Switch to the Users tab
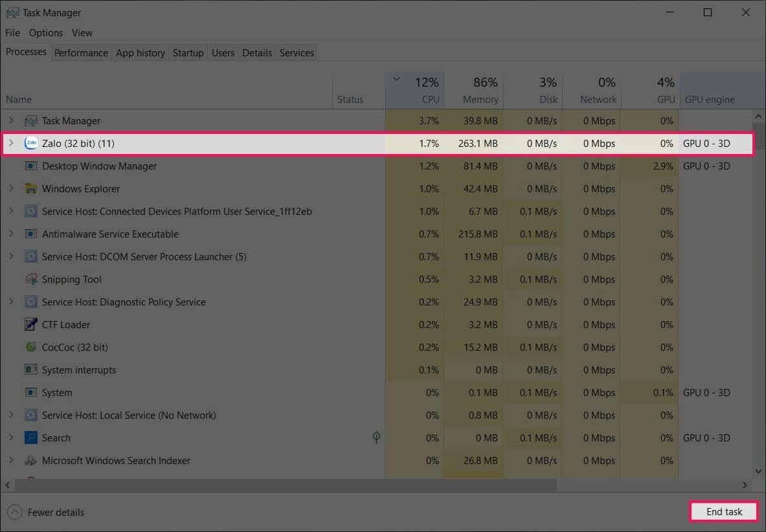766x532 pixels. (223, 52)
